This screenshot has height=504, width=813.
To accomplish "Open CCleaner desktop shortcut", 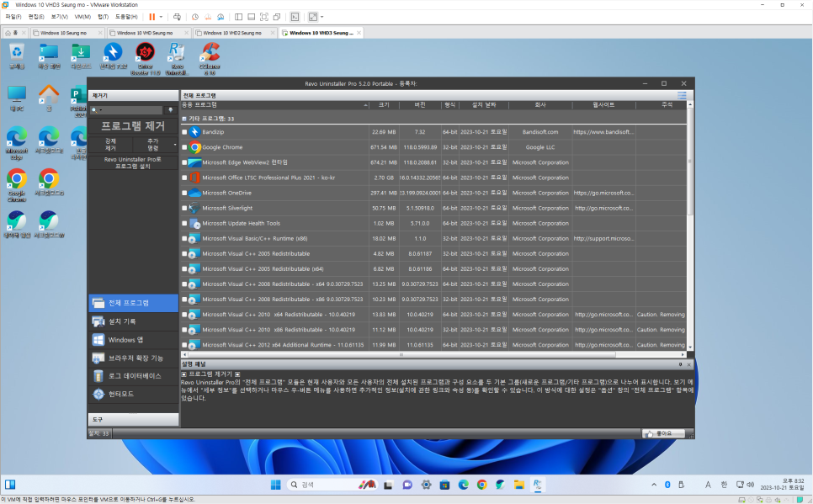I will tap(210, 58).
